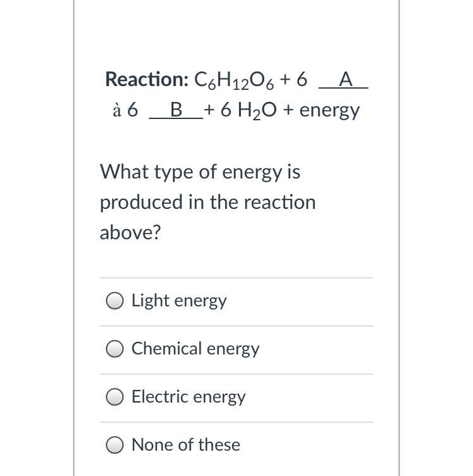Choose the Chemical energy radio button
The height and width of the screenshot is (476, 473).
[114, 349]
